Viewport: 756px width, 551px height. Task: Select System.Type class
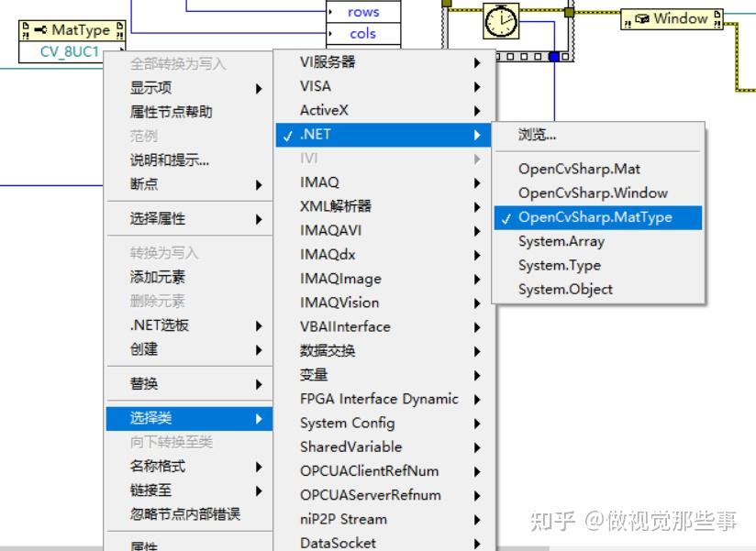tap(598, 265)
